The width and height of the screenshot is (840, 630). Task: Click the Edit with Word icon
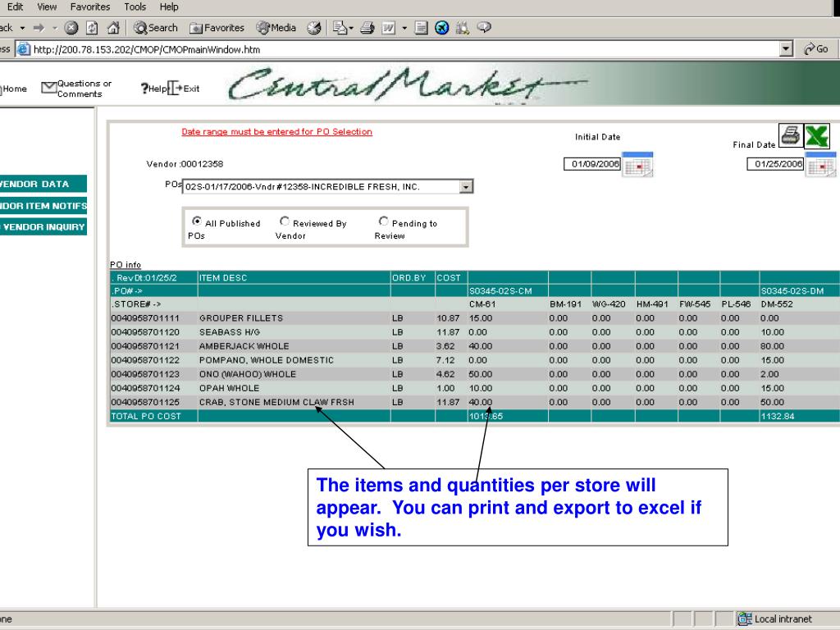pos(388,27)
